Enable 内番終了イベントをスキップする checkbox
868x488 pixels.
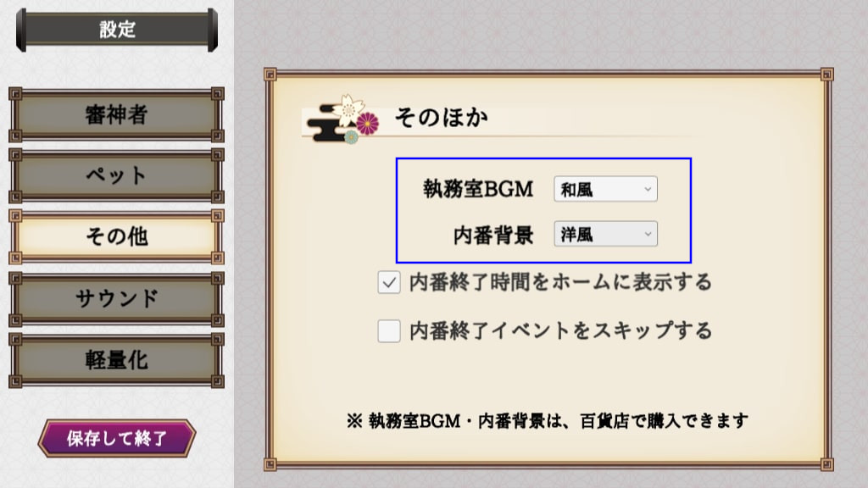(x=389, y=331)
